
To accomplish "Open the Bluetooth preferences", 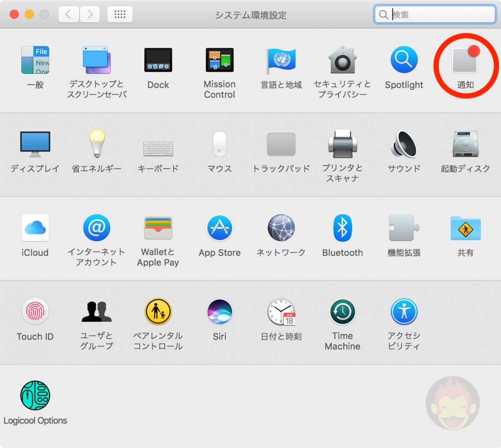I will click(x=342, y=229).
